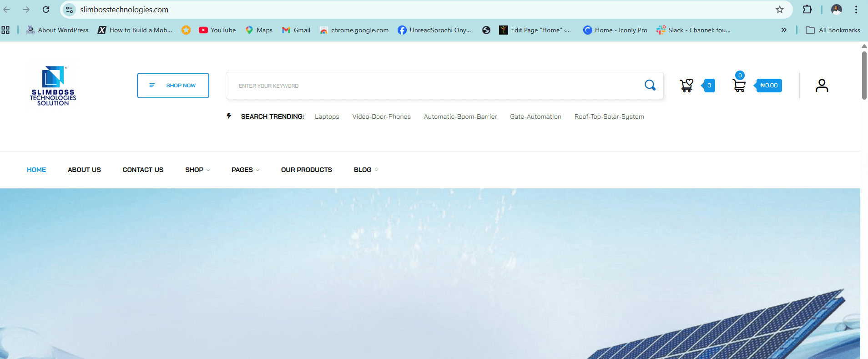Open the Facebook UnreadSorochi bookmark
The image size is (868, 359).
[434, 30]
